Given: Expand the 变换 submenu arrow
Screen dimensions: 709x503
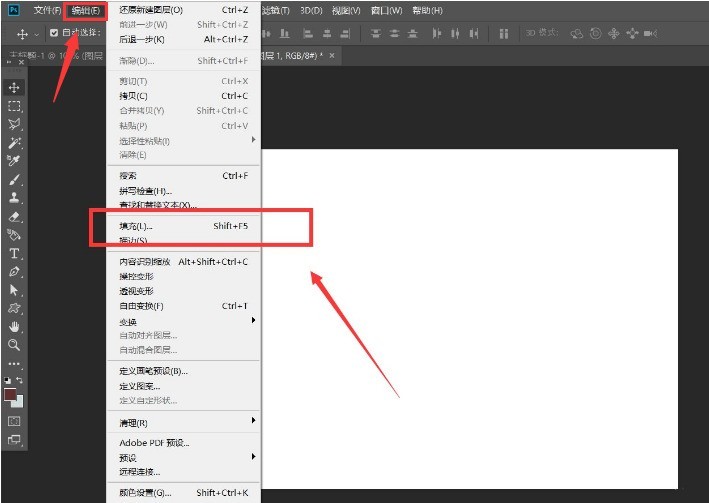Looking at the screenshot, I should coord(253,320).
